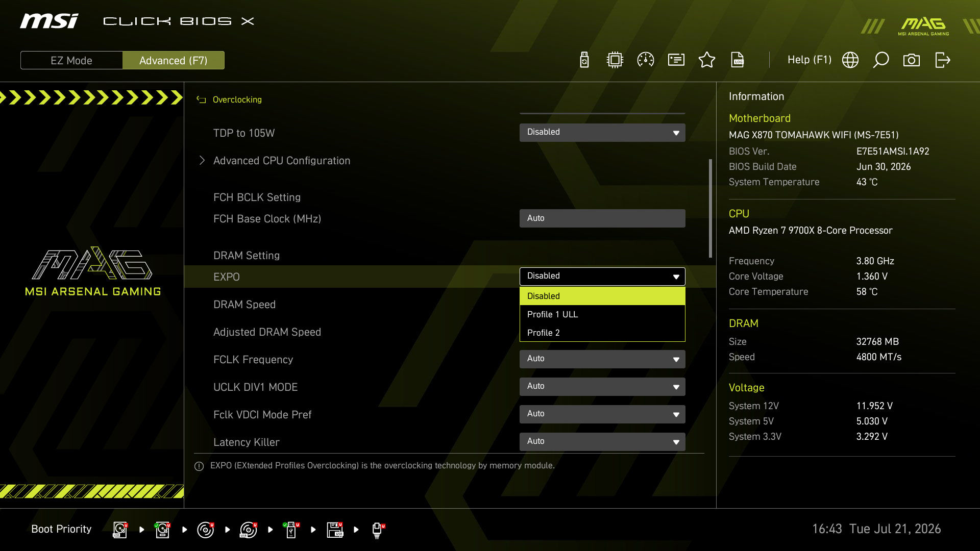Click the clock showing 16:43

pos(827,529)
